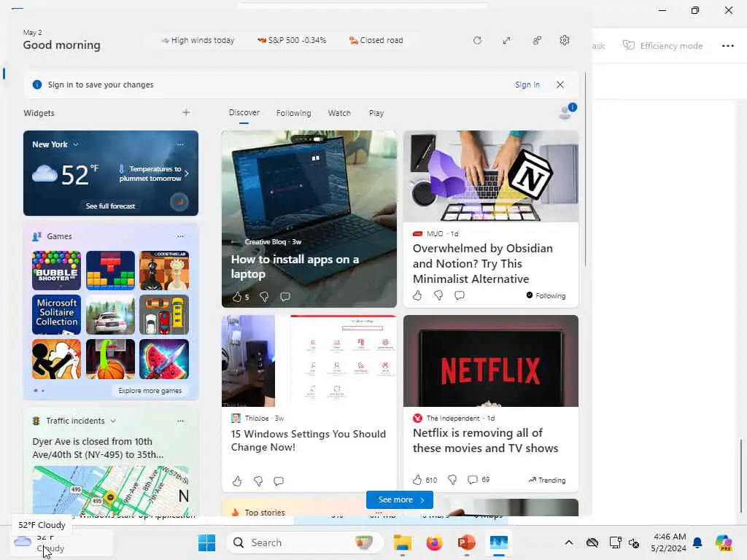Show hidden system tray icons

[569, 542]
